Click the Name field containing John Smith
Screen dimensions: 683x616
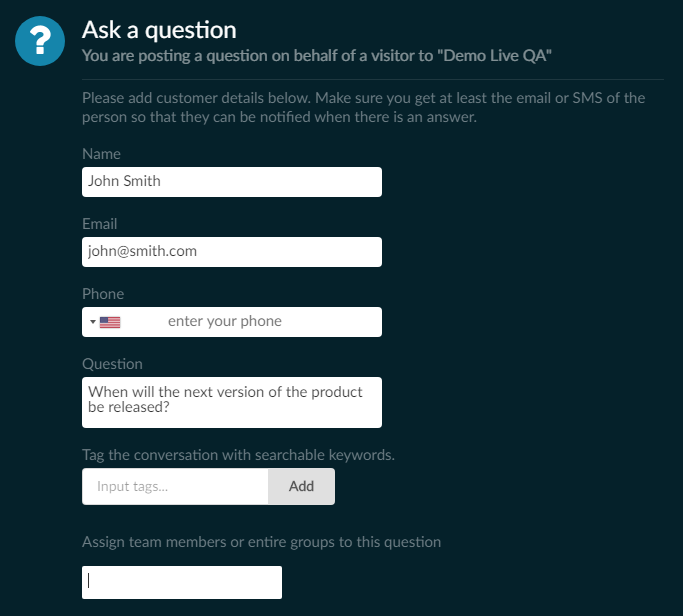point(232,182)
